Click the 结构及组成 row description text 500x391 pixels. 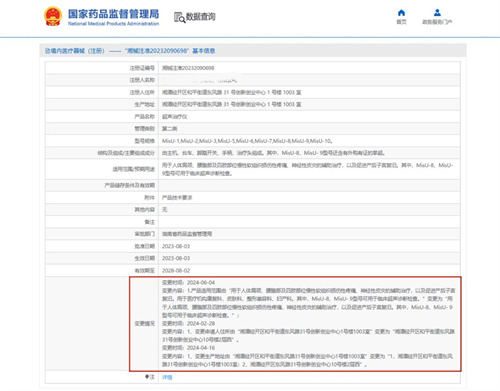273,153
